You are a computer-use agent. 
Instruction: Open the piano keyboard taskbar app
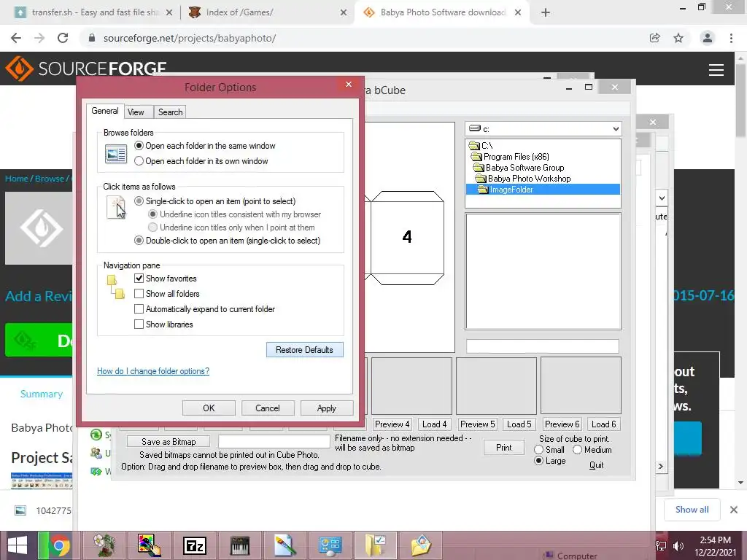pyautogui.click(x=239, y=545)
